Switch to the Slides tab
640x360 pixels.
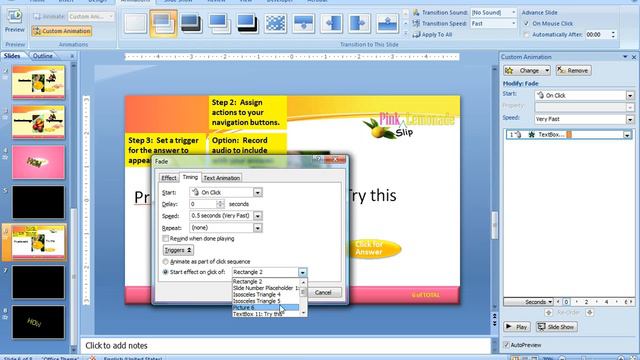pos(12,56)
